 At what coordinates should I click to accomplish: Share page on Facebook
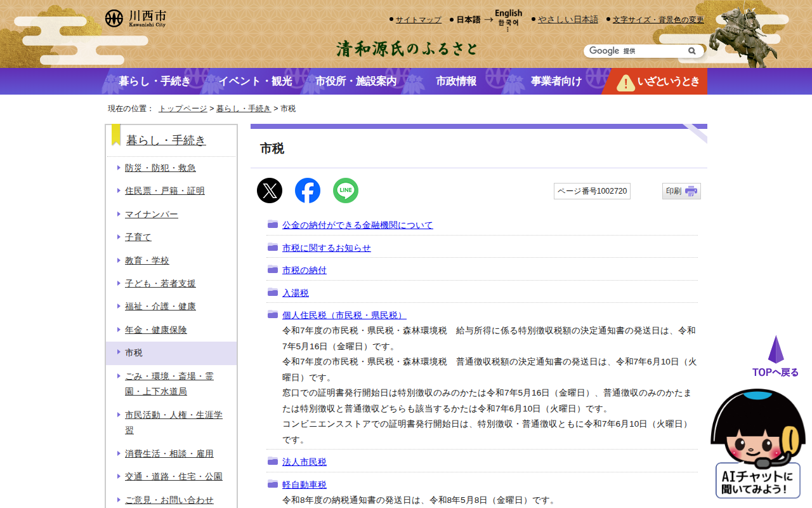coord(308,190)
